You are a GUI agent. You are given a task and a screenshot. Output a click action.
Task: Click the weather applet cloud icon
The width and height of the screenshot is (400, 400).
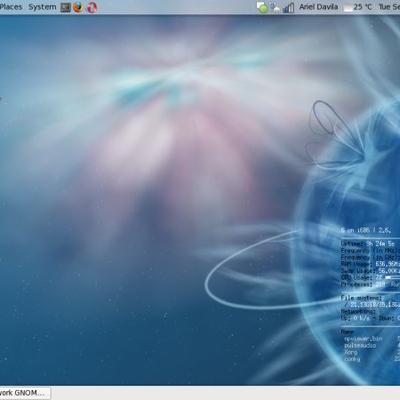pyautogui.click(x=348, y=8)
